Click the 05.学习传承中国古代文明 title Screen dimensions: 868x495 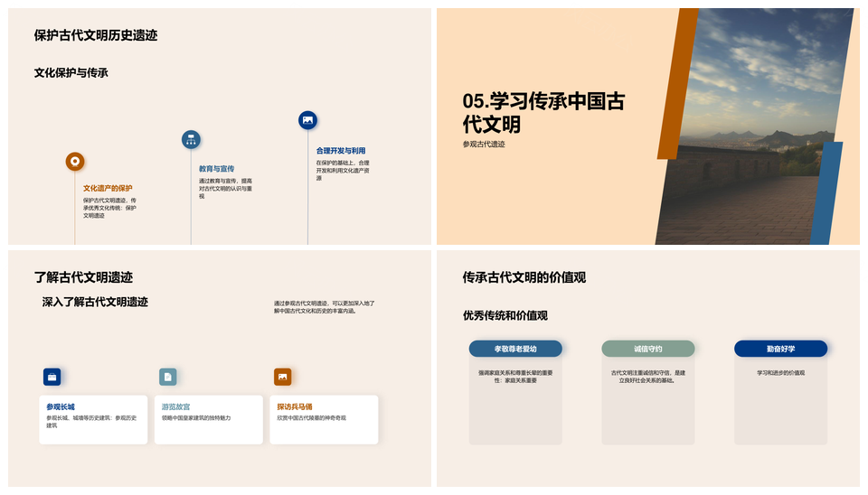pyautogui.click(x=542, y=113)
